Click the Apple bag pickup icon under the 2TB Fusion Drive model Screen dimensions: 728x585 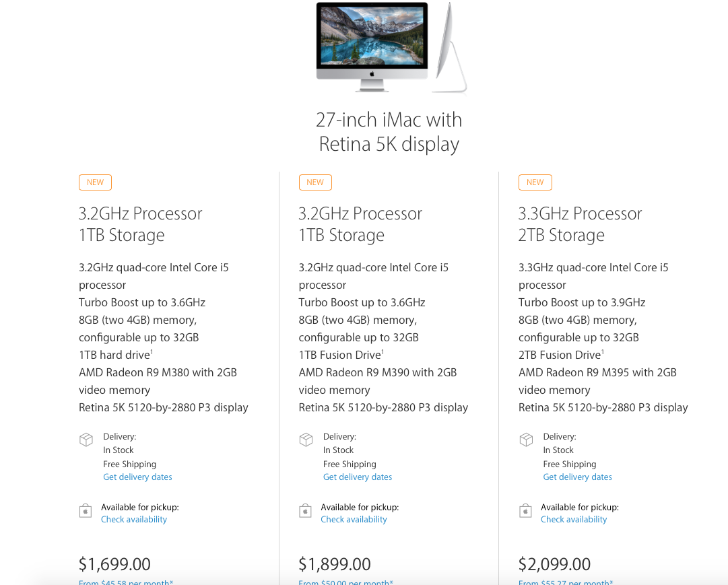point(526,510)
